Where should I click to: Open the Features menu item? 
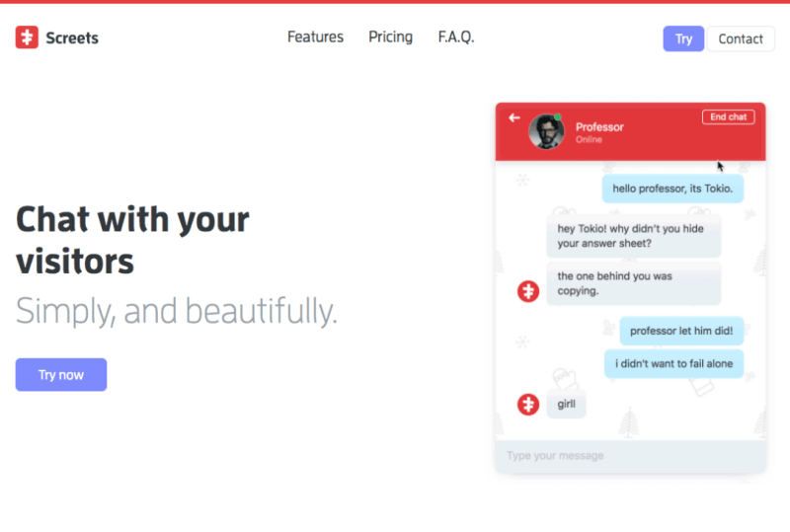[x=315, y=37]
